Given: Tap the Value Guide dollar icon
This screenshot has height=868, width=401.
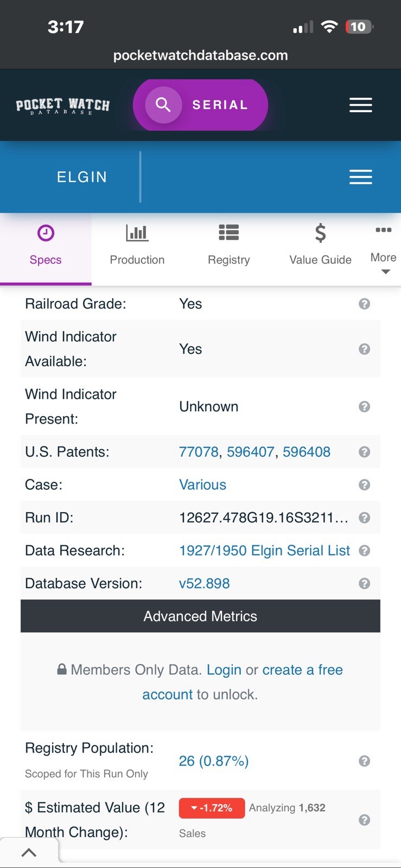Looking at the screenshot, I should pos(321,233).
